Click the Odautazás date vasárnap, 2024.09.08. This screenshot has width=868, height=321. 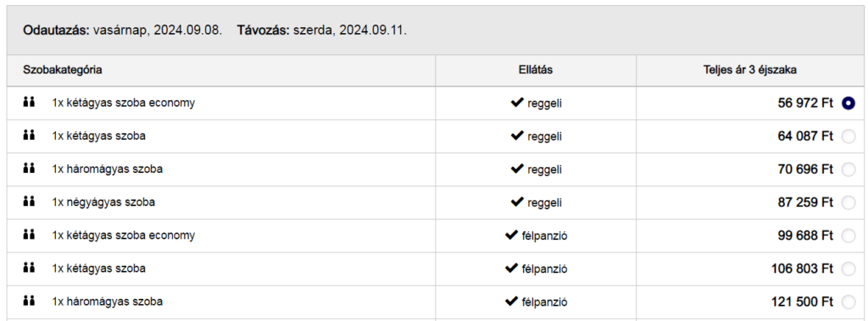(x=157, y=30)
